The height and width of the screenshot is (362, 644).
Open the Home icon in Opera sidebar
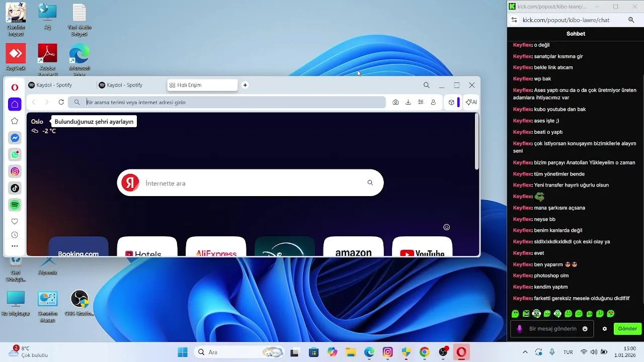pyautogui.click(x=15, y=104)
